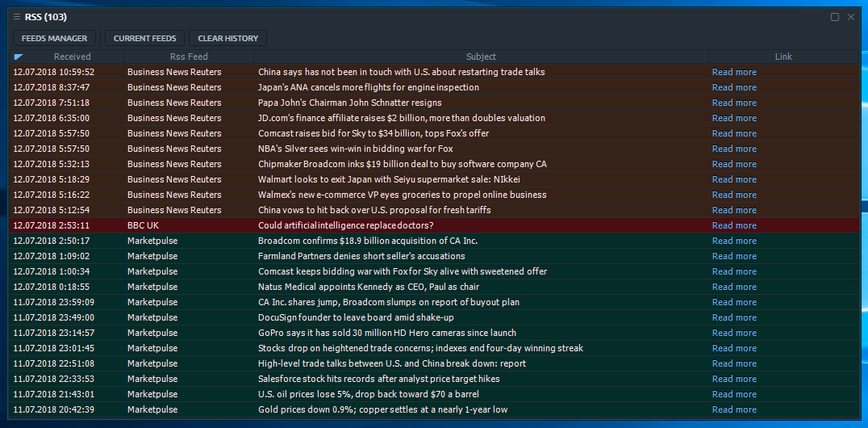This screenshot has width=868, height=428.
Task: Sort by the Rss Feed column header
Action: pyautogui.click(x=189, y=57)
